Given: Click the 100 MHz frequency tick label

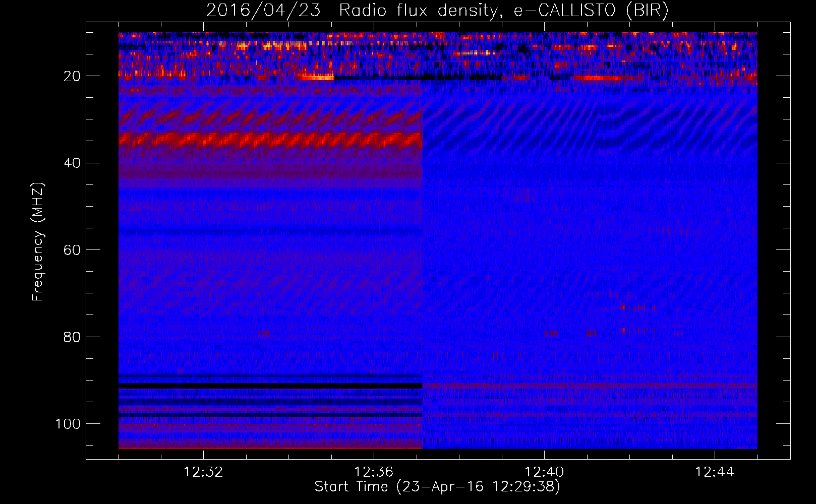Looking at the screenshot, I should coord(68,424).
